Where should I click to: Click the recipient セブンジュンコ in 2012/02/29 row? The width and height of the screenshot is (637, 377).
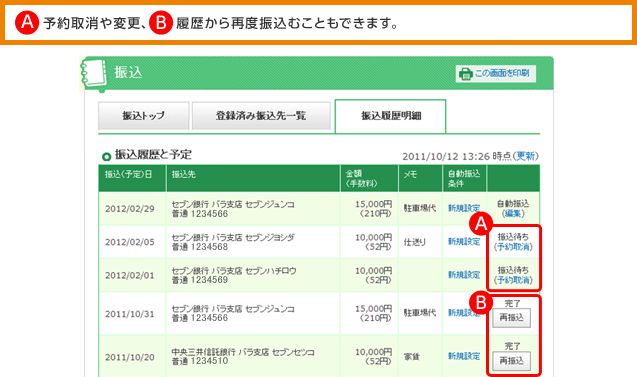(x=233, y=209)
